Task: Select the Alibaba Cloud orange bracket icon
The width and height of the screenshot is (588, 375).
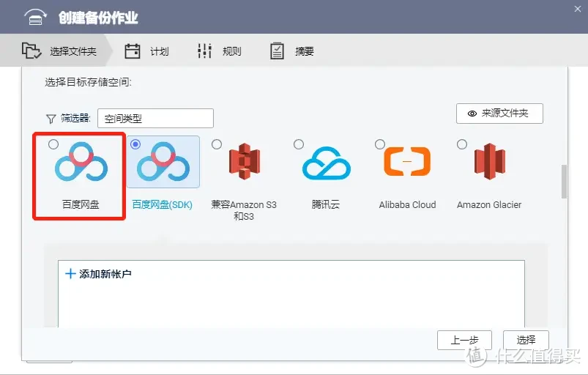Action: click(x=407, y=162)
